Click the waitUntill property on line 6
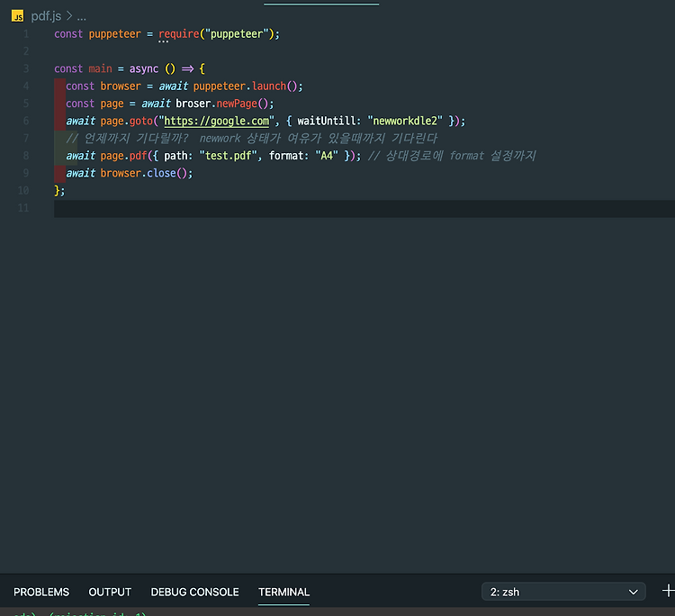The width and height of the screenshot is (675, 616). tap(326, 121)
